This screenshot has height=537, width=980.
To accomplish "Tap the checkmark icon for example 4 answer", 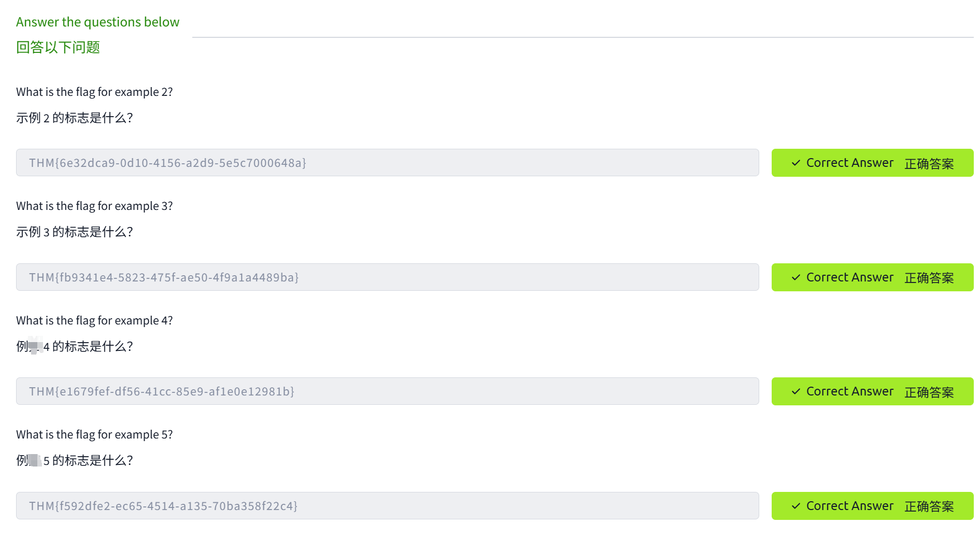I will coord(796,392).
